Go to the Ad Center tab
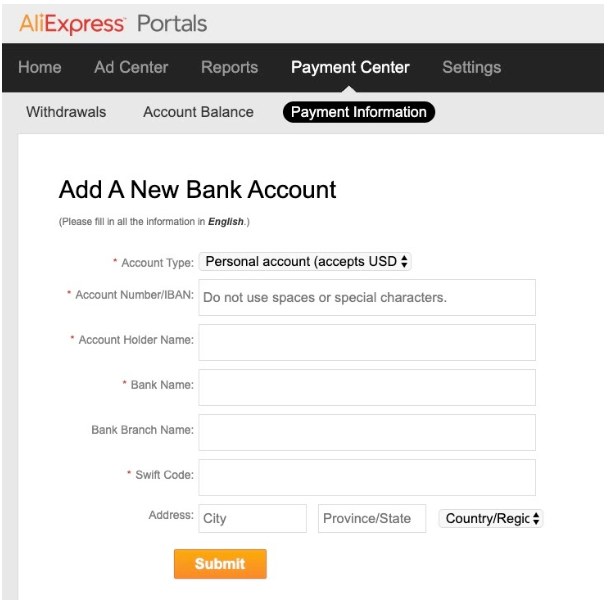Screen dimensions: 609x610 [x=131, y=67]
